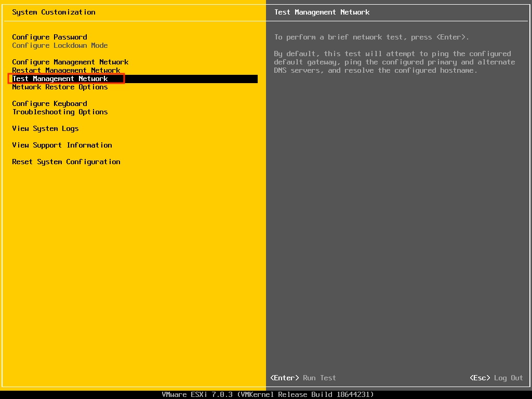Select View System Logs
This screenshot has width=532, height=399.
(x=45, y=128)
